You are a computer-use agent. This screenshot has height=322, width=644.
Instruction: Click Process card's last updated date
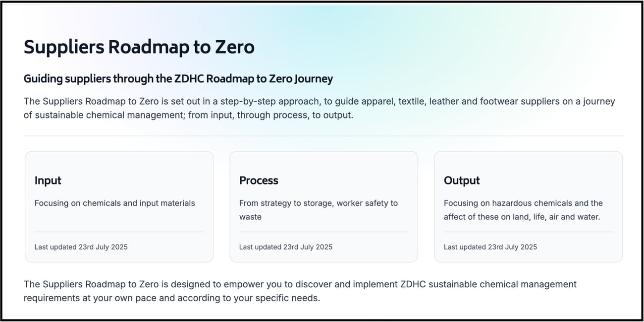[x=285, y=247]
